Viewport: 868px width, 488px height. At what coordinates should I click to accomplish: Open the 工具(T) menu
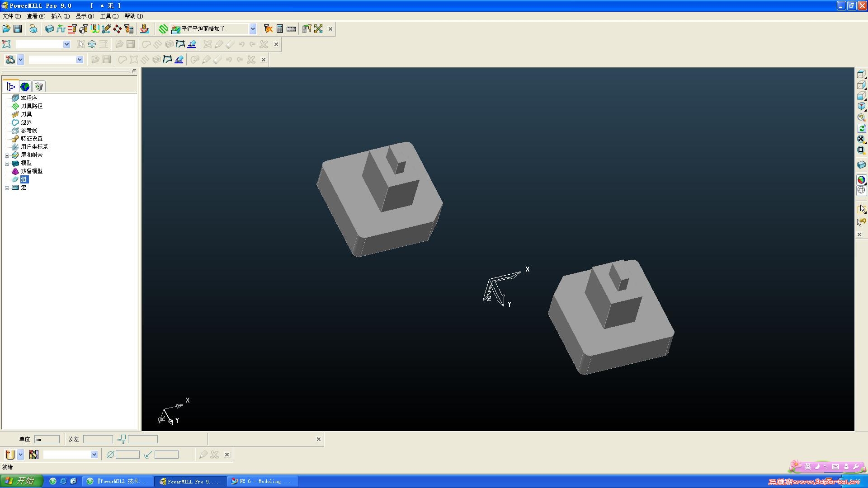[x=109, y=16]
